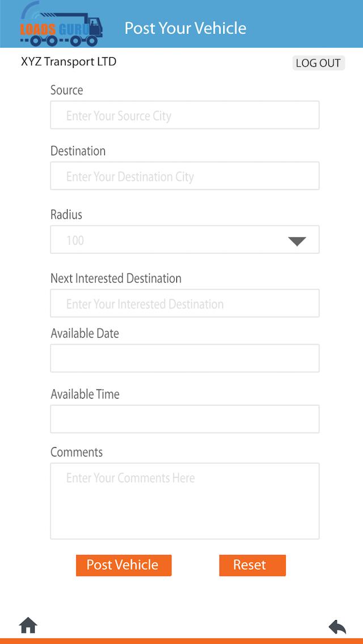Submit the form with Post Vehicle
Image resolution: width=363 pixels, height=644 pixels.
(x=123, y=565)
